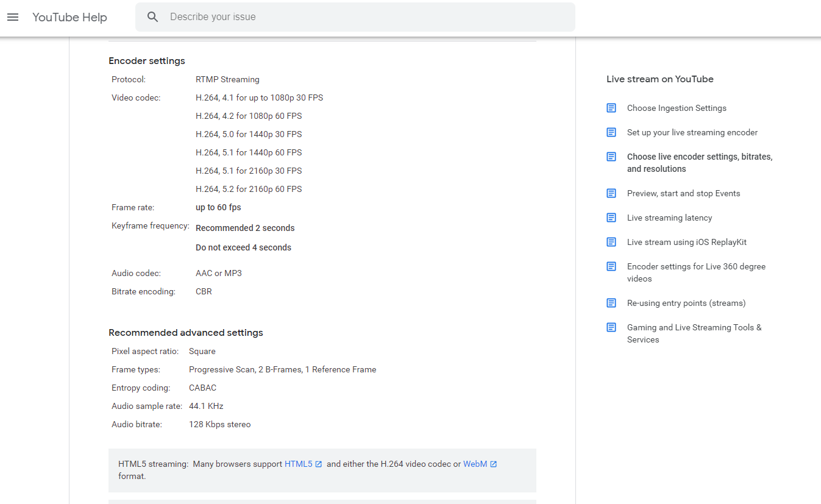Open Choose live encoder settings, bitrates article
This screenshot has height=504, width=821.
point(700,163)
